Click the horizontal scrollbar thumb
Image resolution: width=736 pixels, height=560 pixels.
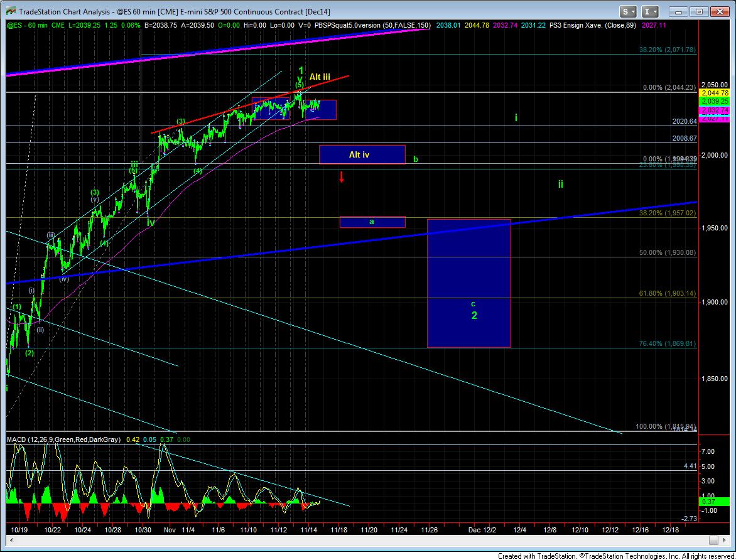[x=713, y=541]
